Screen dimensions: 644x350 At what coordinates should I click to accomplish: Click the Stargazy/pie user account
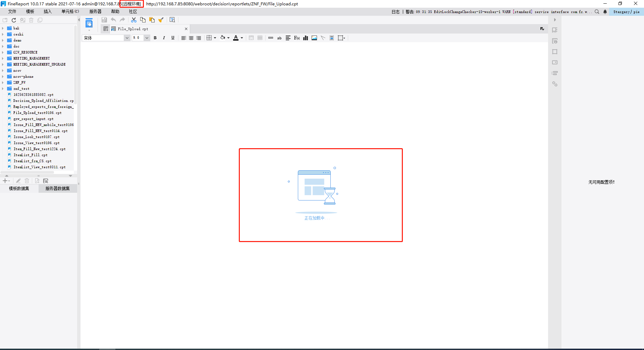(627, 12)
